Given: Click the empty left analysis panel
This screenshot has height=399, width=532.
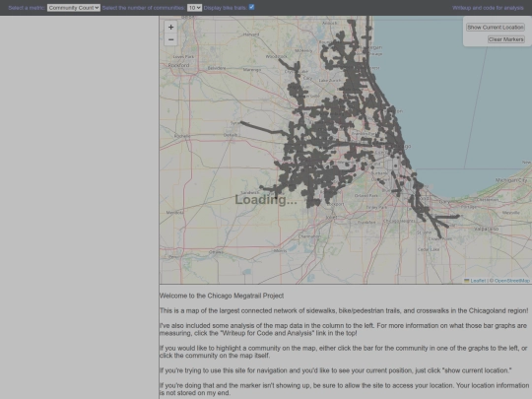Looking at the screenshot, I should click(x=80, y=207).
